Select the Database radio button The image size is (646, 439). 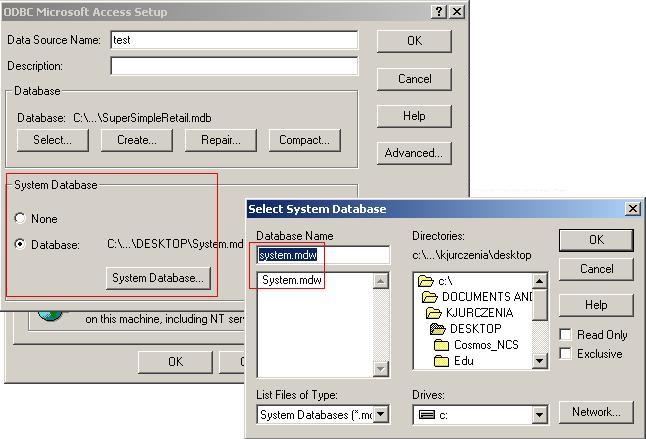tap(20, 244)
